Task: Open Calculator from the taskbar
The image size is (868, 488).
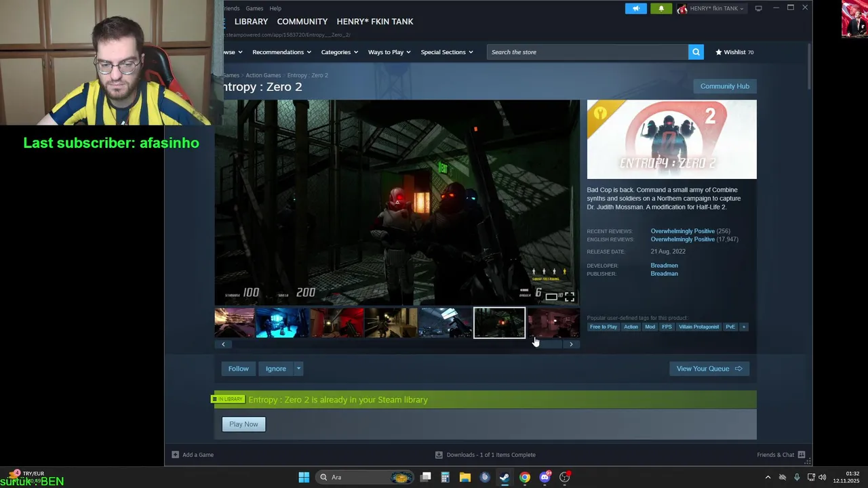Action: (x=446, y=477)
